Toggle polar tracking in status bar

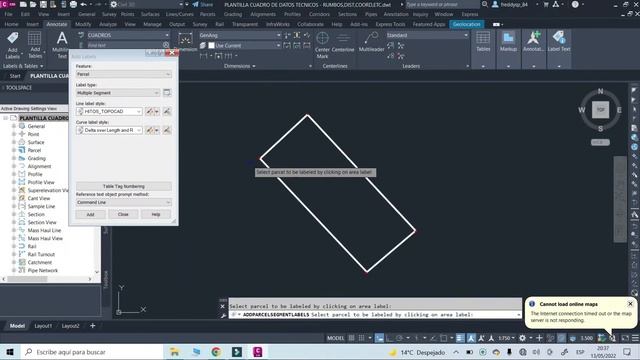400,338
